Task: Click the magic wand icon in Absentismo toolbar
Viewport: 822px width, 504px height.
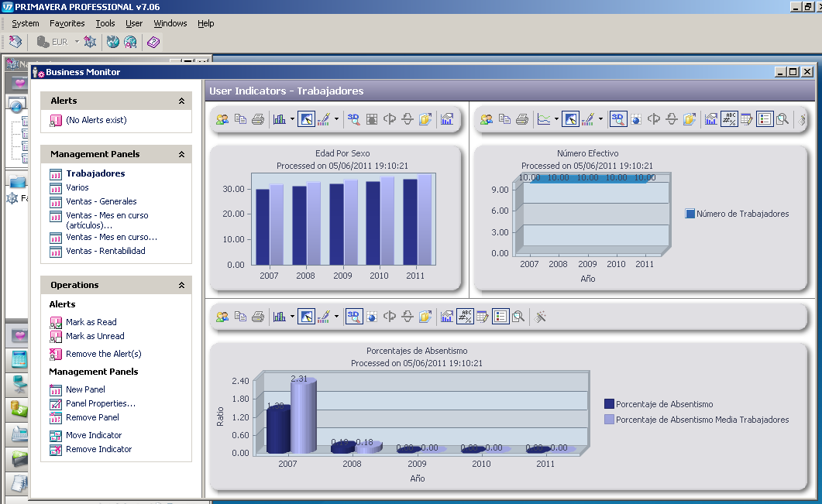Action: [x=541, y=316]
